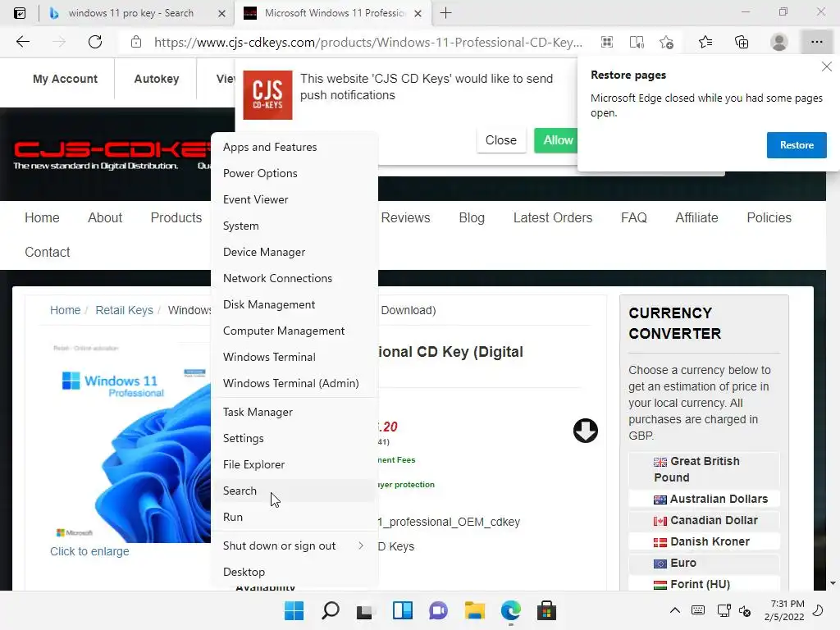Viewport: 840px width, 630px height.
Task: Click to enlarge the product image
Action: [89, 551]
